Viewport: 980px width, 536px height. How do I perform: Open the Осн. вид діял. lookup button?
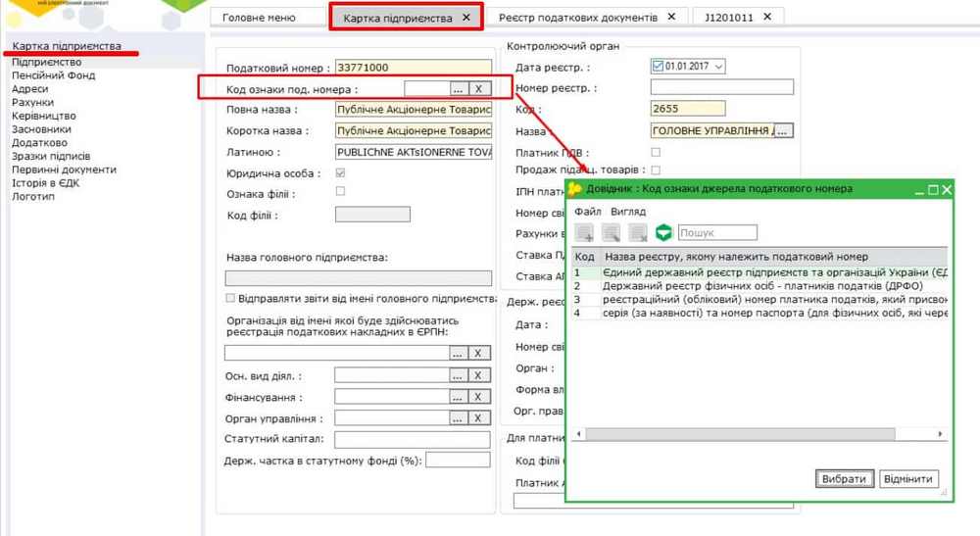[x=457, y=375]
